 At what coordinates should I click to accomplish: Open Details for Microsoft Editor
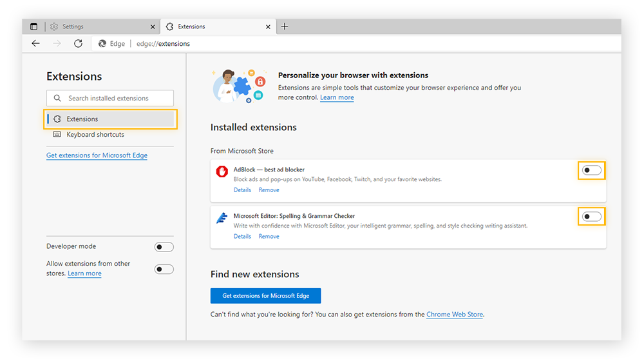point(242,237)
